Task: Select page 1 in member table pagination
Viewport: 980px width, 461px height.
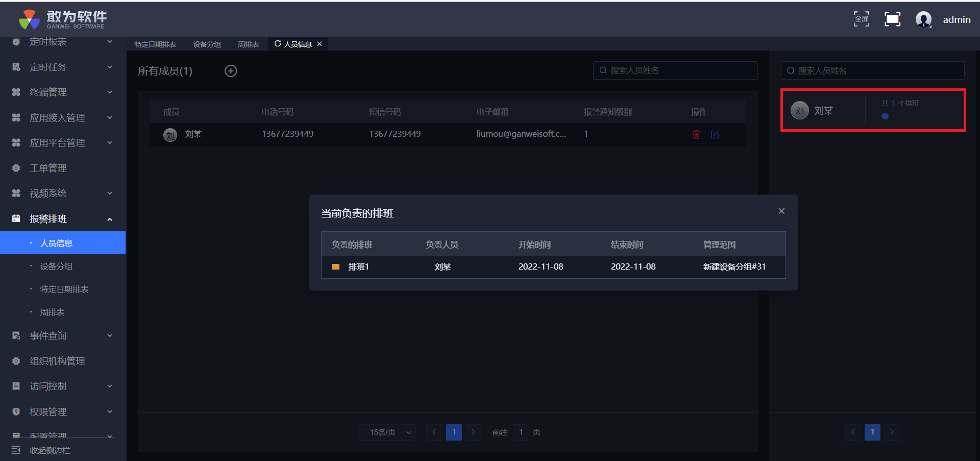Action: click(454, 432)
